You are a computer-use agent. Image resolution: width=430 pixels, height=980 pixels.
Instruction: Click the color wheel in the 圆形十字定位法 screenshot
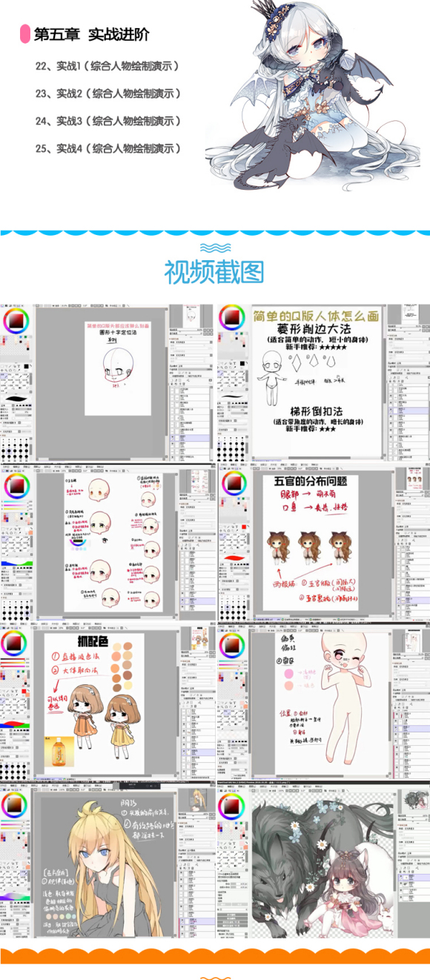pos(15,321)
